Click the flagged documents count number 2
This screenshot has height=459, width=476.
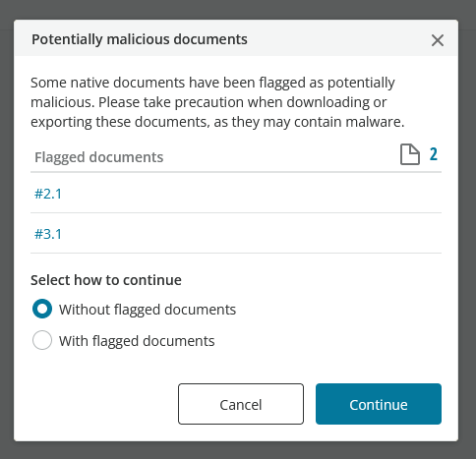434,154
